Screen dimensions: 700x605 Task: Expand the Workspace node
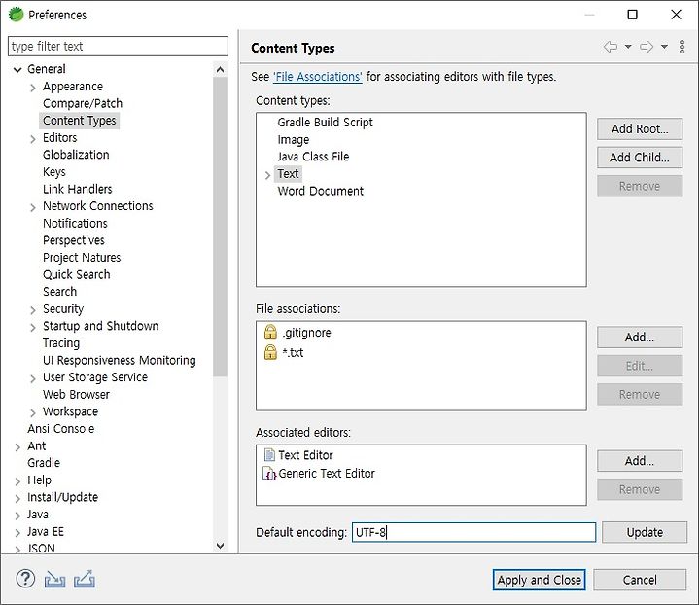(x=33, y=412)
